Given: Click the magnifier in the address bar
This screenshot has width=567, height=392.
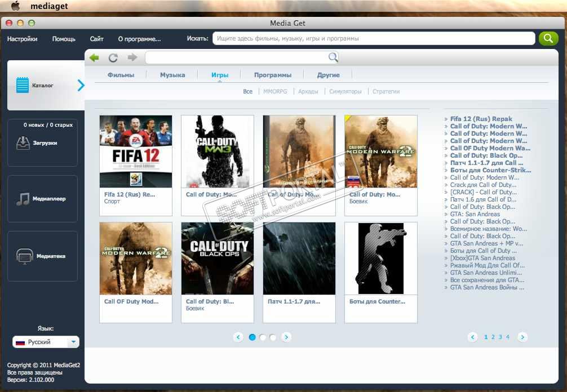Looking at the screenshot, I should click(333, 57).
